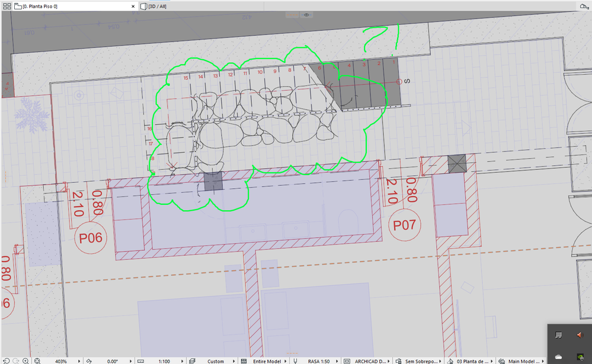
Task: Select stair step number 15
Action: pos(185,78)
